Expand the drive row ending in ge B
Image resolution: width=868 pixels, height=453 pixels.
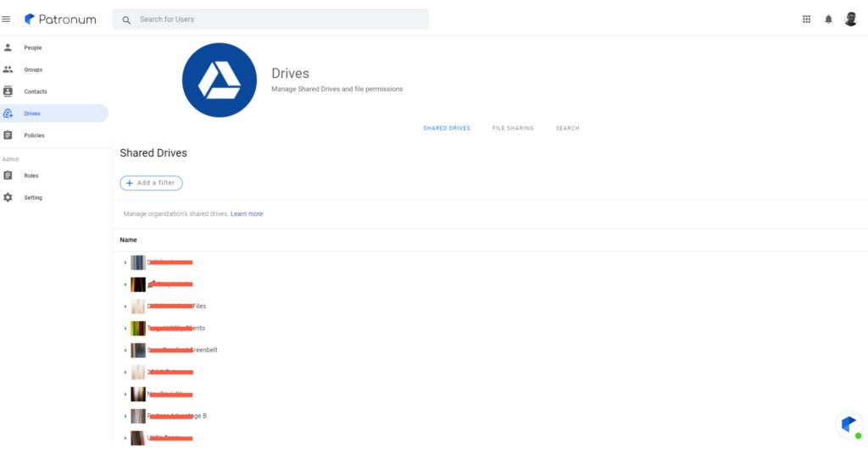[x=125, y=416]
